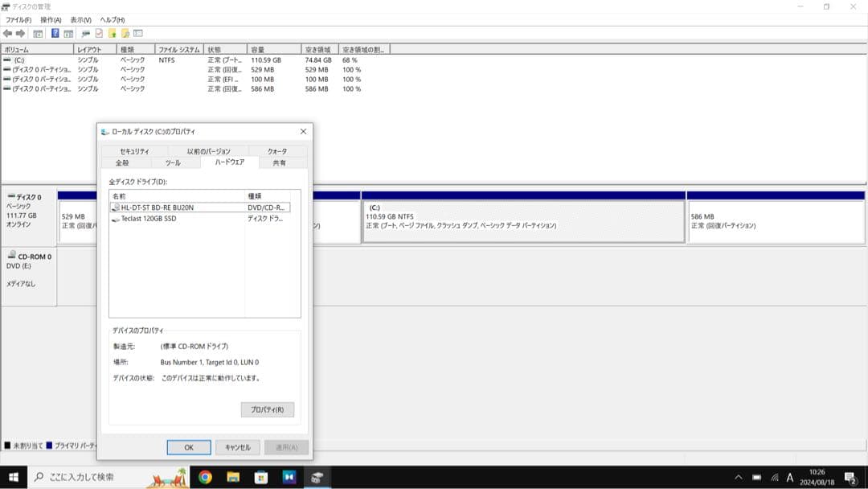Click the プロパティ(R) button

[267, 409]
